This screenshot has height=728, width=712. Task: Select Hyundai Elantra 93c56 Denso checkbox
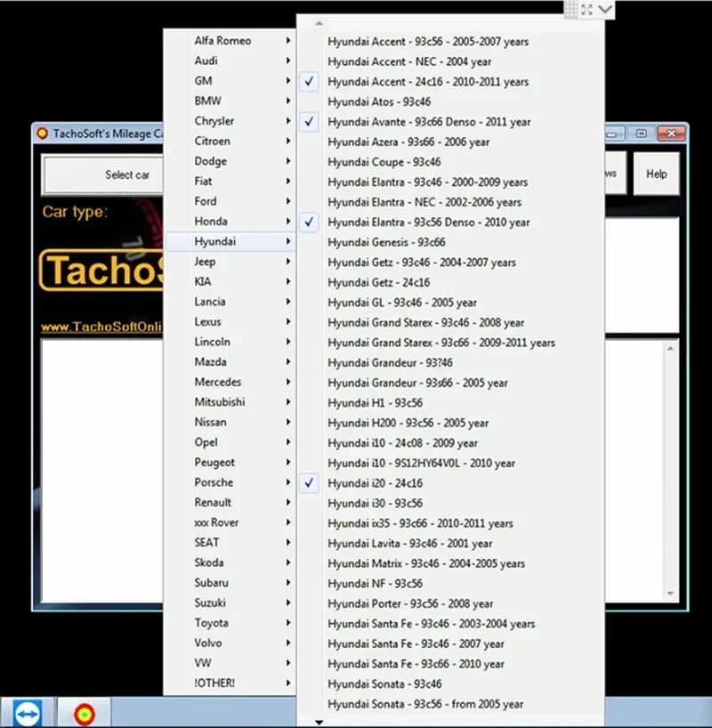point(309,222)
